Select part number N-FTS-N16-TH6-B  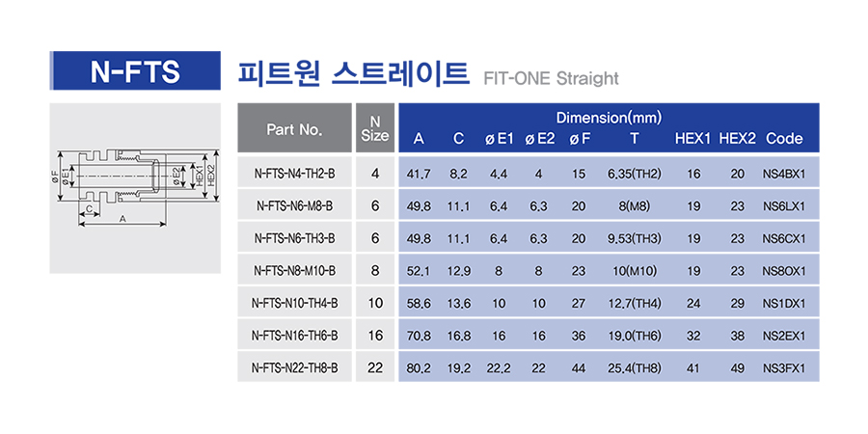click(x=294, y=336)
